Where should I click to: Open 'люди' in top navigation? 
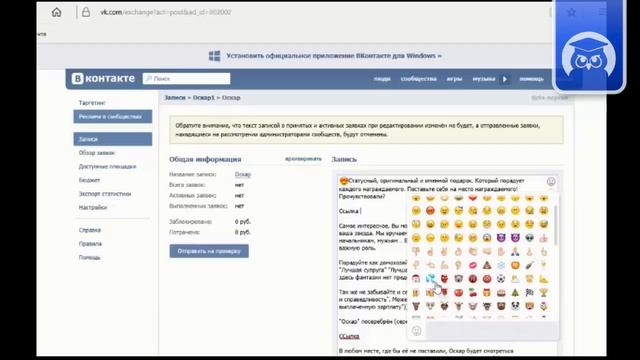tap(382, 79)
